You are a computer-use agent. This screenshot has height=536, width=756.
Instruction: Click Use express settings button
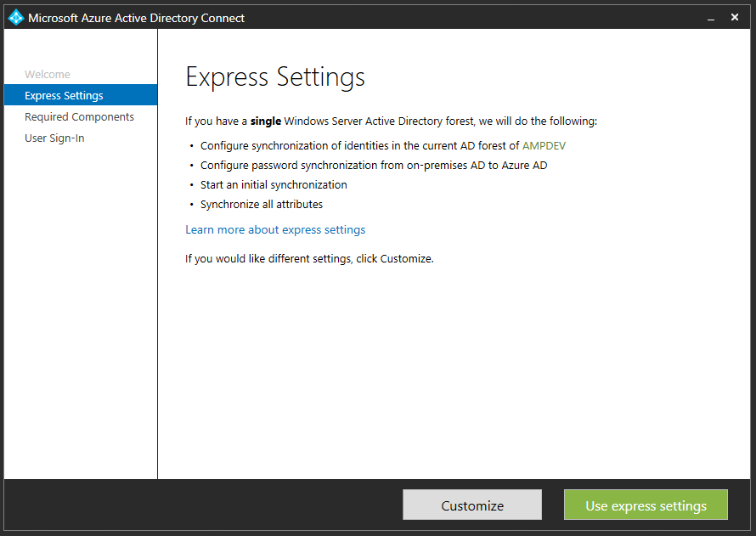pos(646,505)
